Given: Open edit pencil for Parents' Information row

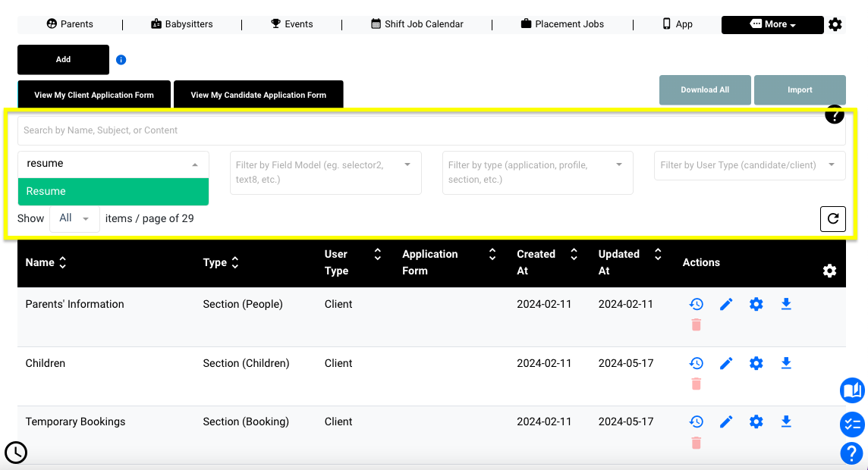Looking at the screenshot, I should coord(726,303).
